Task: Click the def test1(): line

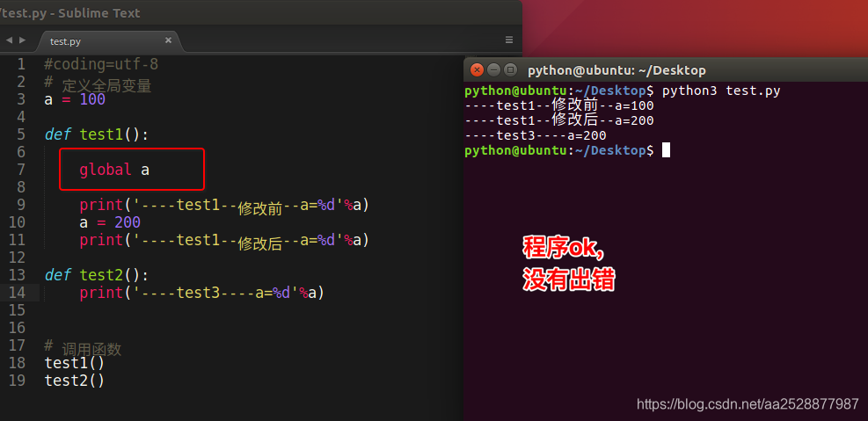Action: (x=97, y=135)
